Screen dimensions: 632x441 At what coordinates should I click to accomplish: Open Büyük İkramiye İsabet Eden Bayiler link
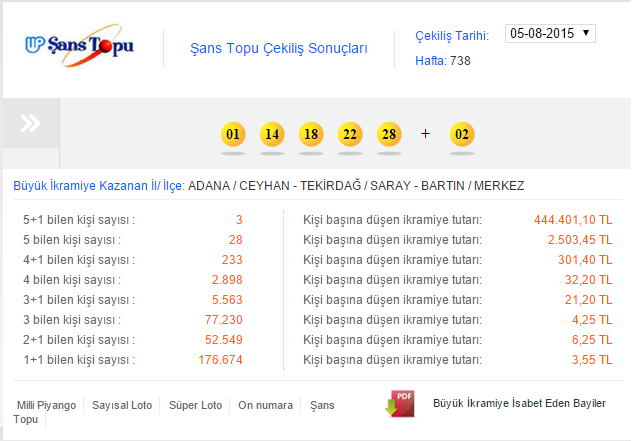tap(519, 403)
